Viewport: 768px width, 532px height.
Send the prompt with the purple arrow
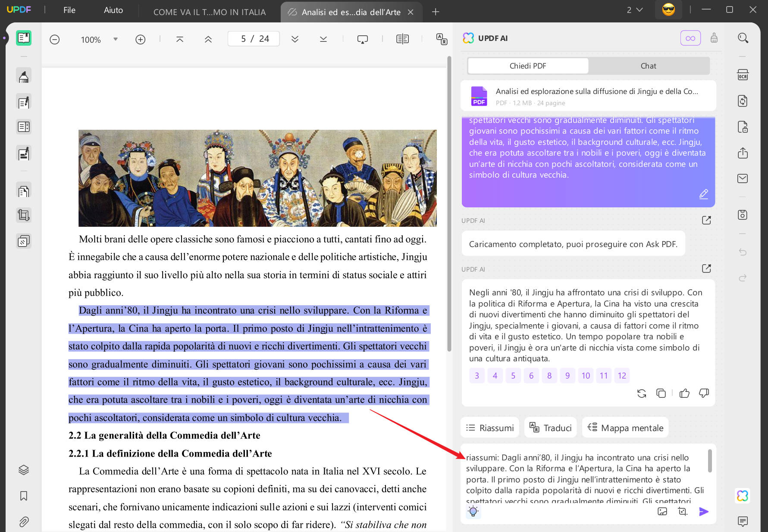pyautogui.click(x=703, y=511)
